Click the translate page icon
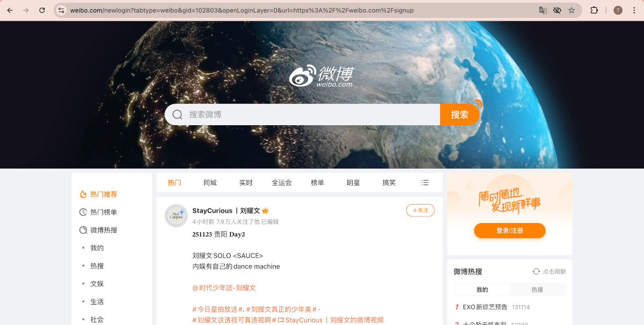This screenshot has width=644, height=325. coord(543,10)
